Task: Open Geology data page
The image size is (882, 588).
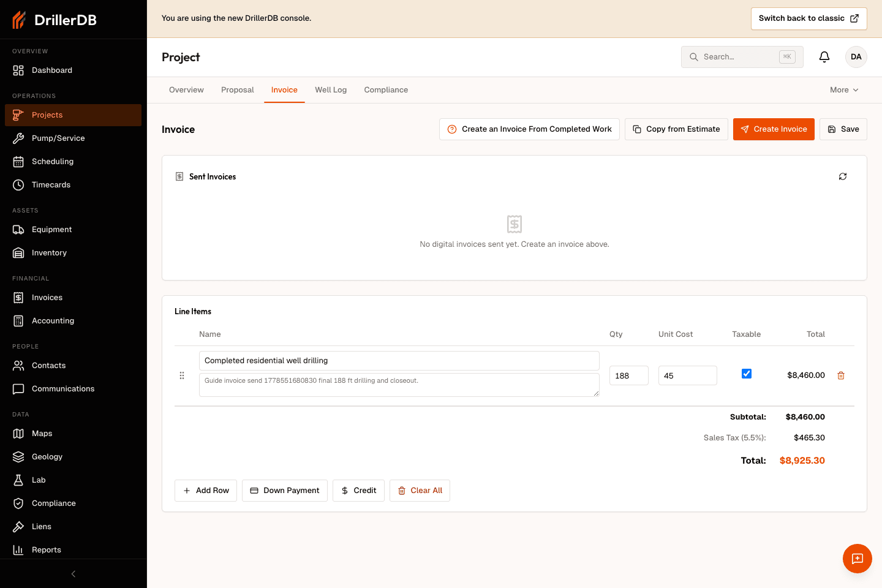Action: [x=73, y=457]
